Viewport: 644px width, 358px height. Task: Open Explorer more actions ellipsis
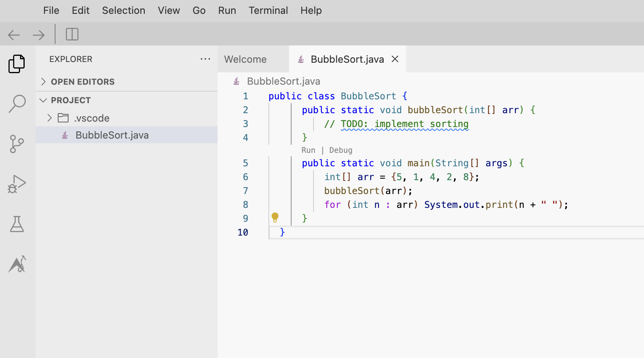(x=205, y=59)
